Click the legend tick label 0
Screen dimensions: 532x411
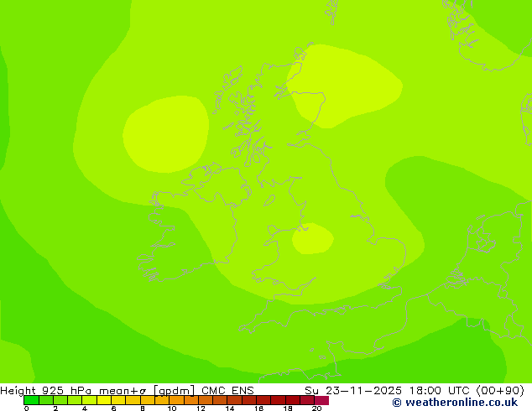27,408
